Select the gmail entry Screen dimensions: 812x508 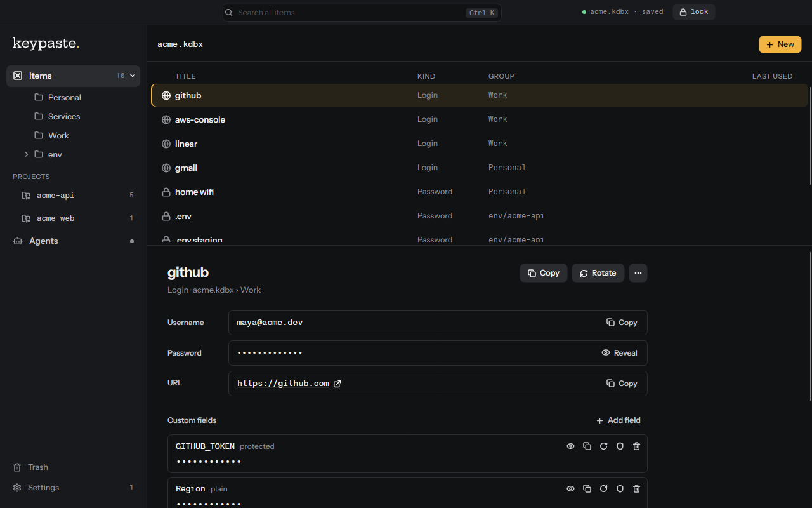[x=480, y=168]
